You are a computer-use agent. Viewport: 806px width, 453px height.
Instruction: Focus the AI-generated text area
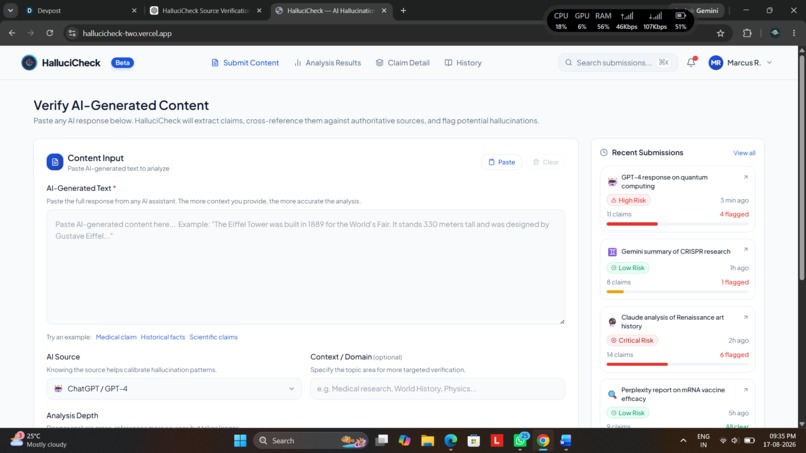[306, 266]
